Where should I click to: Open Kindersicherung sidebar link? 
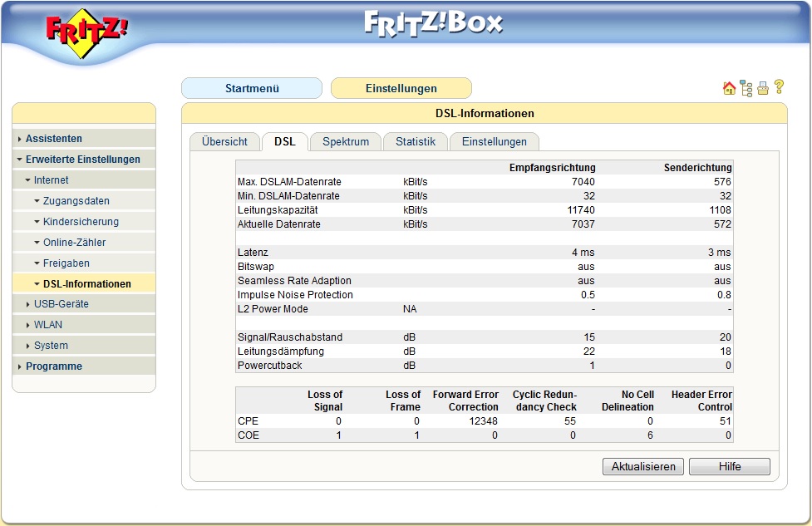(81, 222)
